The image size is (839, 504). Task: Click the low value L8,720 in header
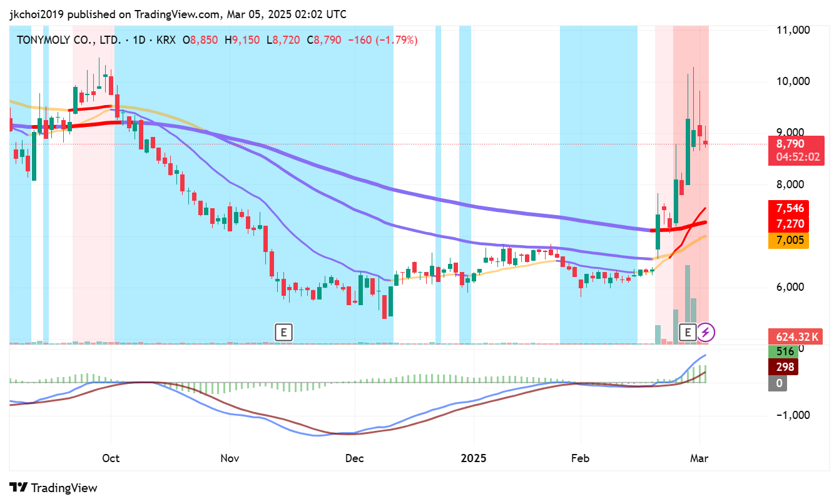[x=283, y=40]
